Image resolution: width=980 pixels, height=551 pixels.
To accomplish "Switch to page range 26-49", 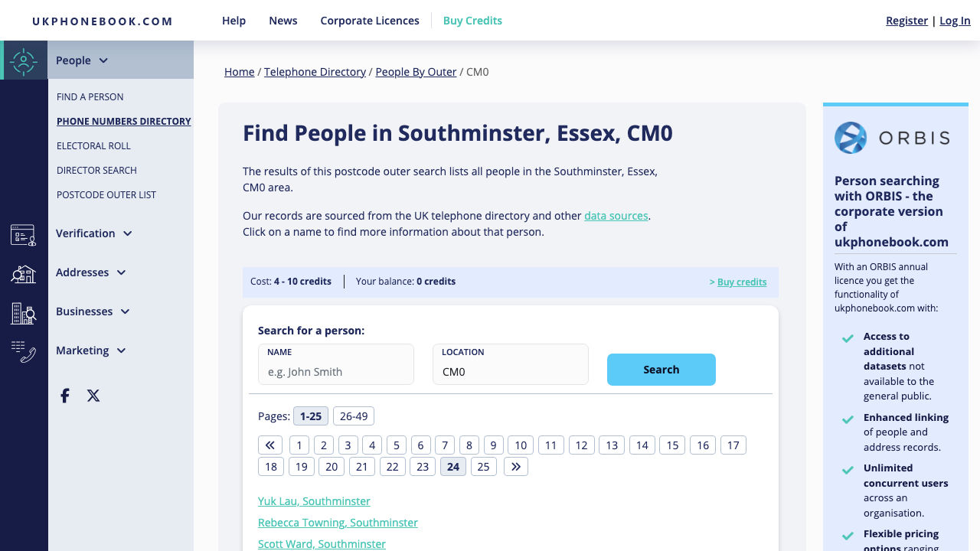I will coord(353,416).
